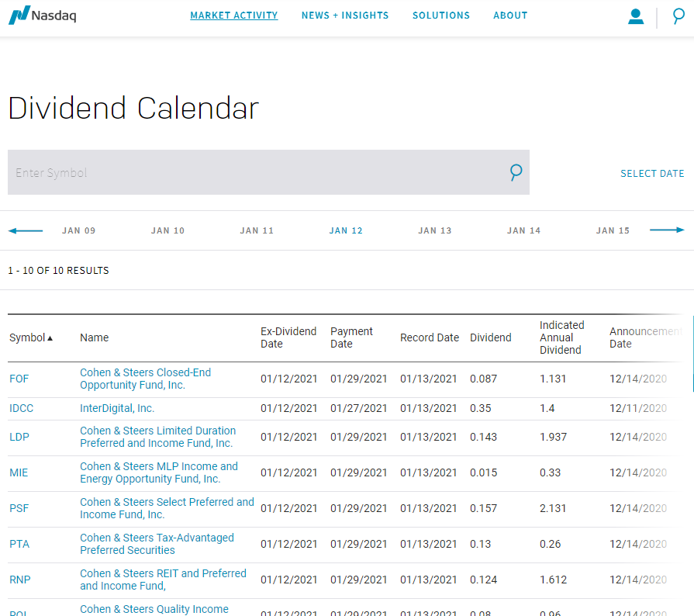The height and width of the screenshot is (616, 694).
Task: Open Cohen & Steers REIT and Preferred link
Action: click(x=163, y=580)
